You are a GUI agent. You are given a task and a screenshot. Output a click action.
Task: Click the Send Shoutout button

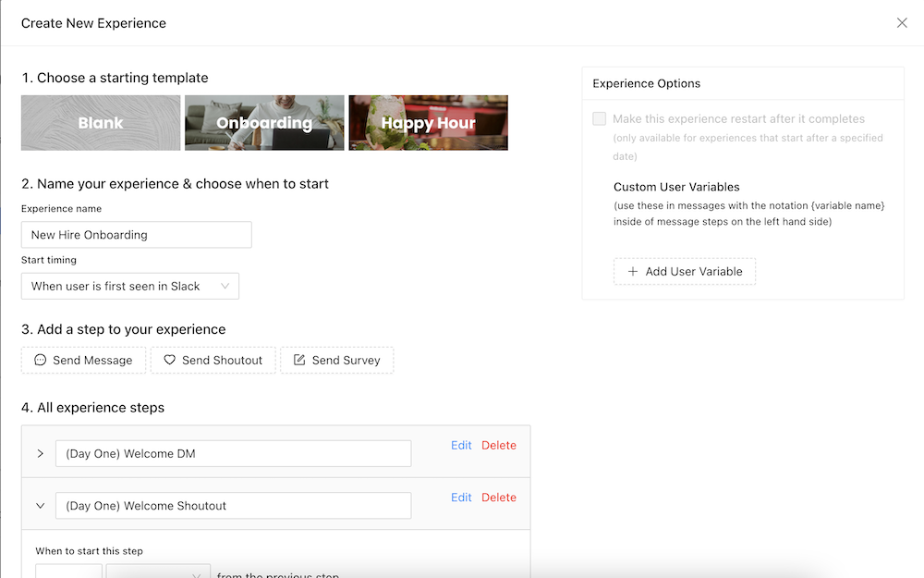213,361
